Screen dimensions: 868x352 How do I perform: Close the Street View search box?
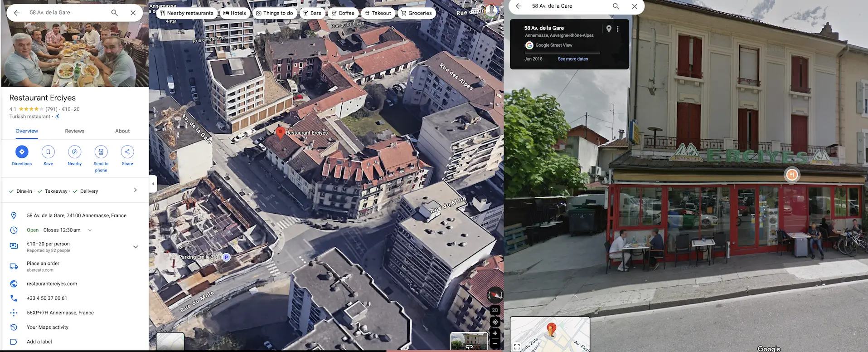pos(635,6)
